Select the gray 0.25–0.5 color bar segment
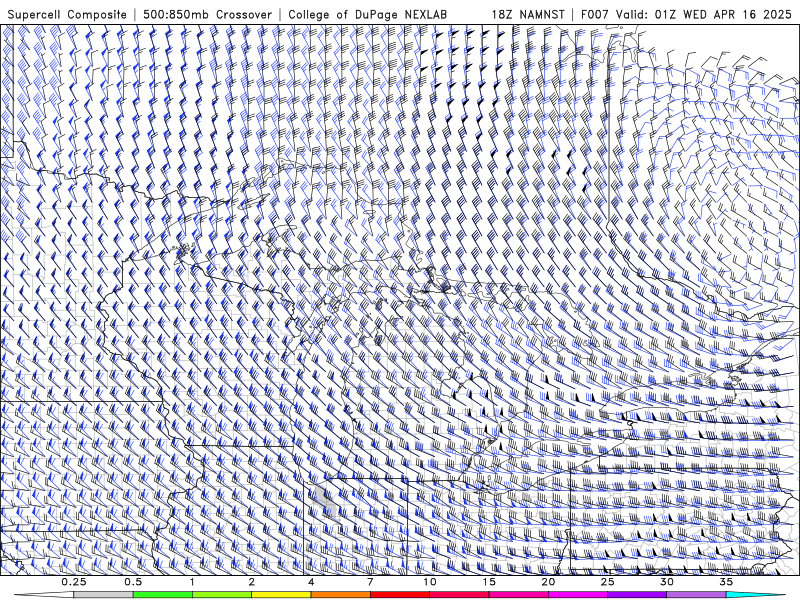This screenshot has width=800, height=600. tap(103, 595)
